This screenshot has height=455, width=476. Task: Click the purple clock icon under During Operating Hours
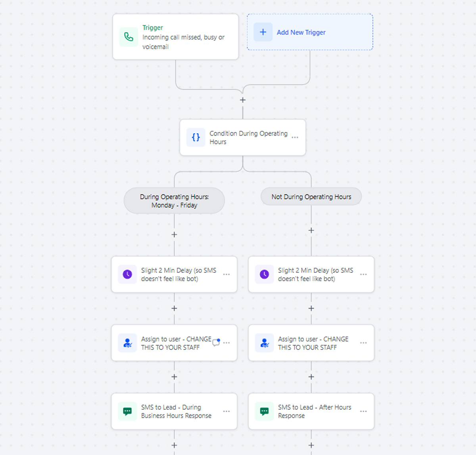point(127,274)
